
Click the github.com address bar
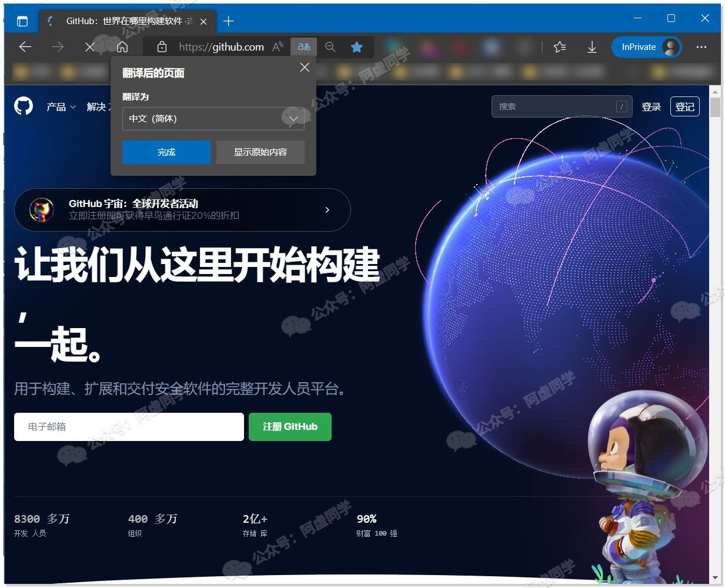pos(221,47)
